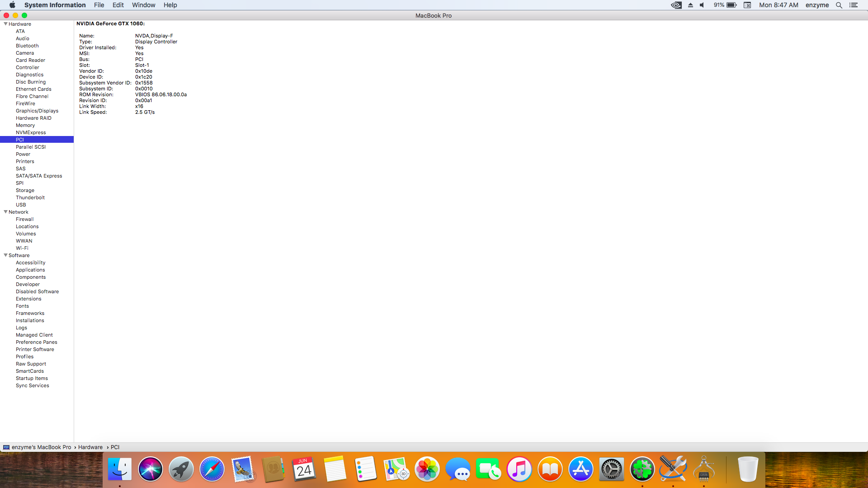Open System Preferences gear icon
Screen dimensions: 868x488
[x=611, y=469]
